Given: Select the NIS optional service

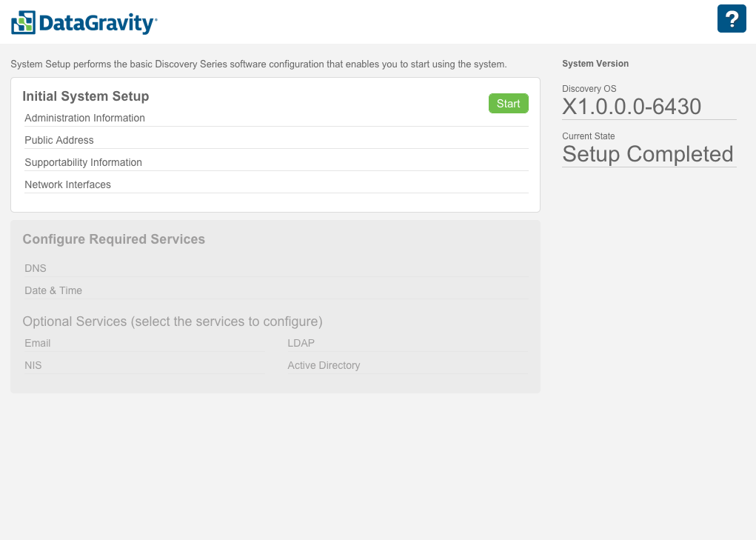Looking at the screenshot, I should 33,365.
